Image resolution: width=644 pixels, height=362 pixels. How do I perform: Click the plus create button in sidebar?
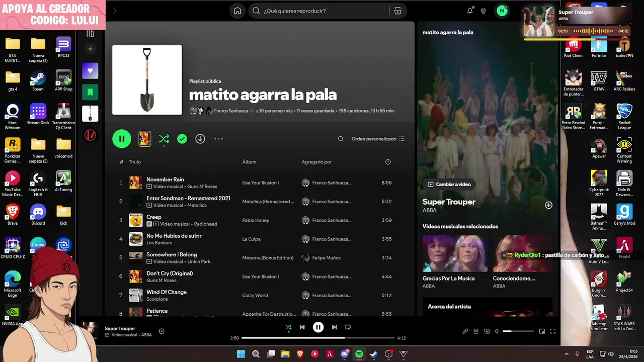(90, 49)
